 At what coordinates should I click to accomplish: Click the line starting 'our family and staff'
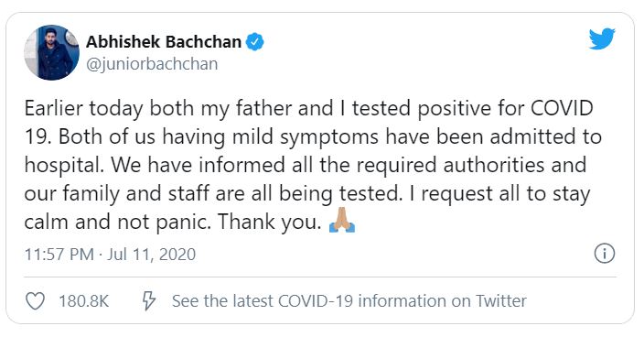(307, 194)
